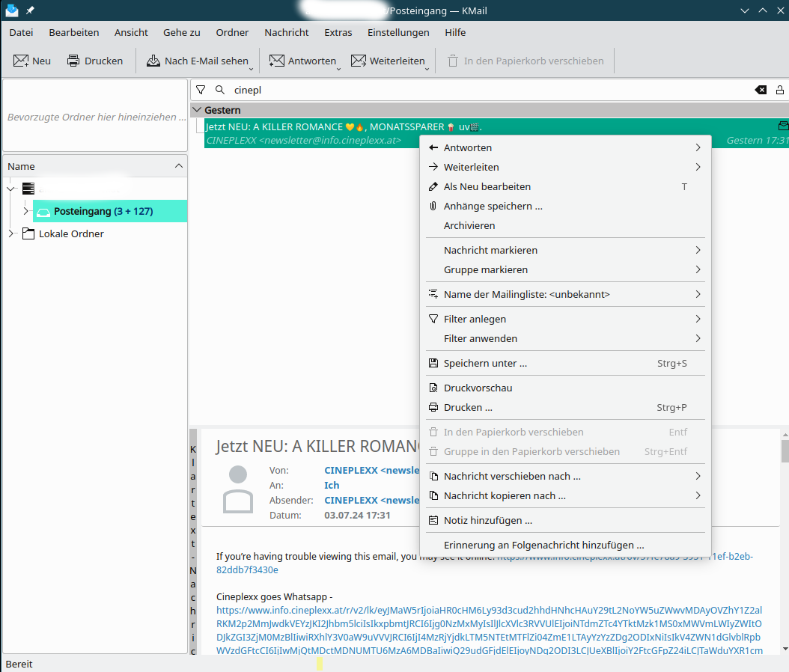
Task: Open Nachricht markieren submenu
Action: pyautogui.click(x=490, y=250)
